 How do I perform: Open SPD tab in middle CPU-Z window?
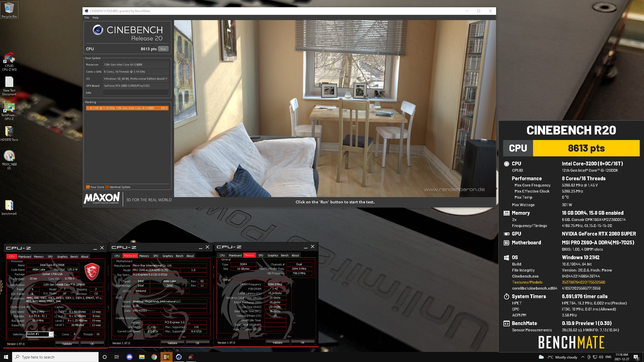(x=156, y=256)
